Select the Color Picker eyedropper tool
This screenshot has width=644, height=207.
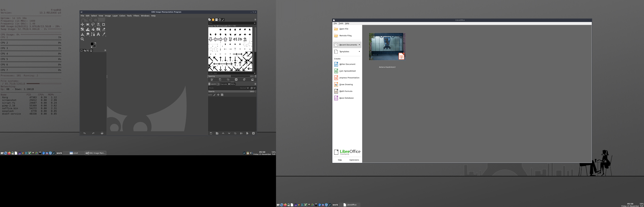104,34
